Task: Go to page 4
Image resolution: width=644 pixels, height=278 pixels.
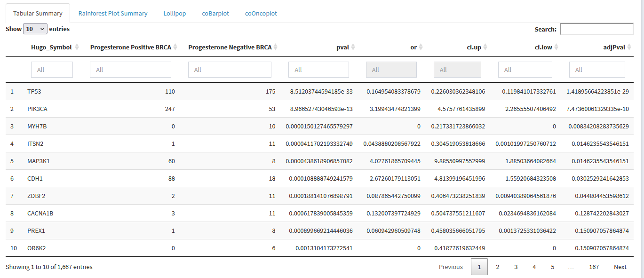Action: point(534,267)
